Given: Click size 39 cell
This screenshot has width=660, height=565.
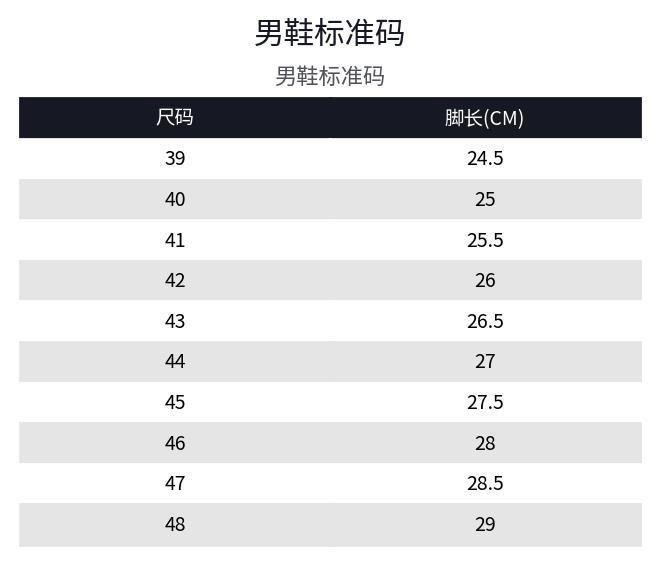Looking at the screenshot, I should [175, 158].
